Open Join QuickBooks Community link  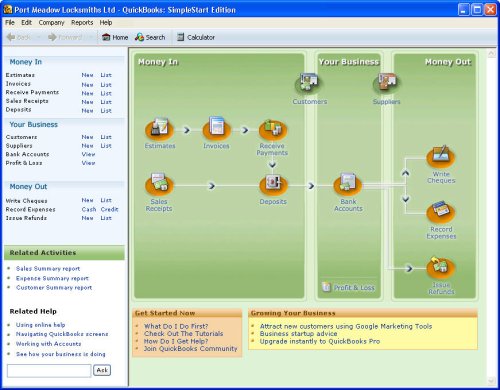(x=190, y=349)
